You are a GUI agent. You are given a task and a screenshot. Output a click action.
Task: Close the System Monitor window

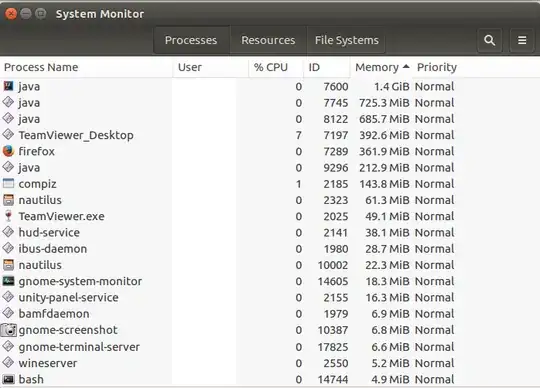(x=11, y=14)
